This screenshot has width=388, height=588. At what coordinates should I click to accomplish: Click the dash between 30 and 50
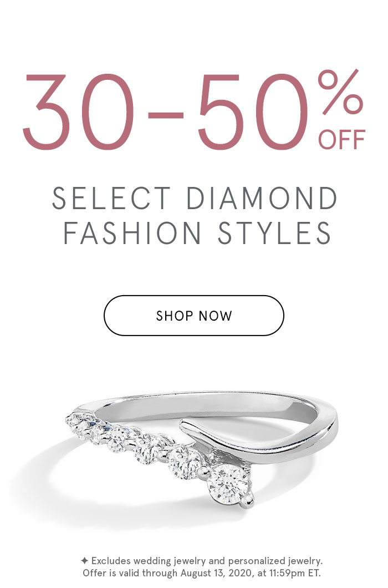coord(166,114)
